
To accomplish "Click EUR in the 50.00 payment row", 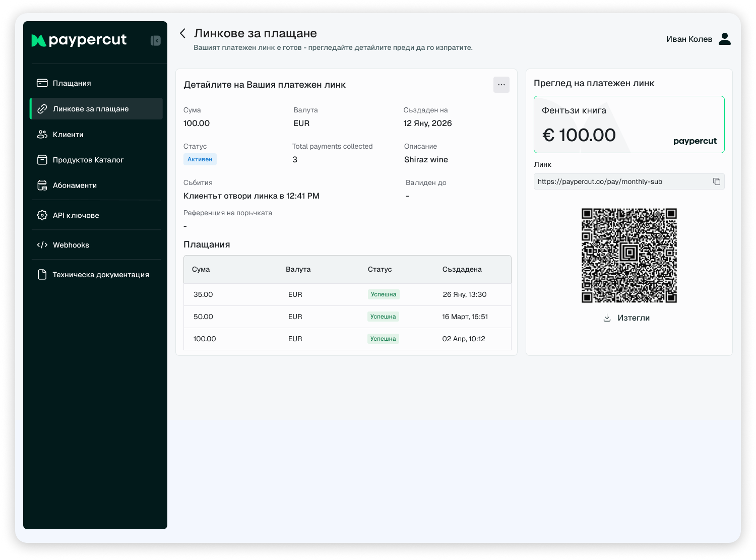I will [x=295, y=317].
